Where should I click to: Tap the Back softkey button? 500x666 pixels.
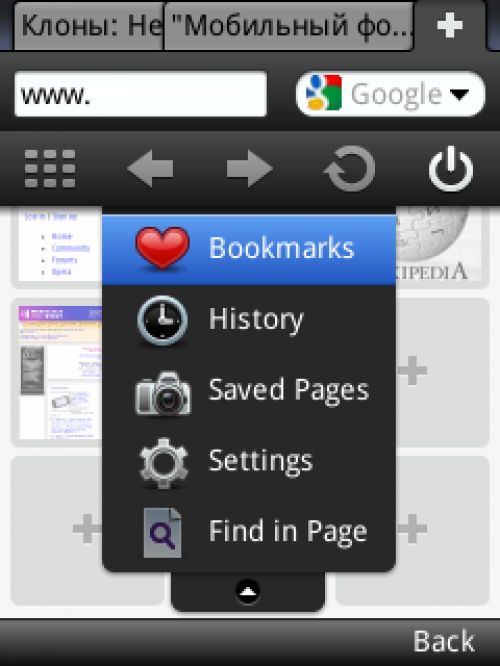point(444,641)
